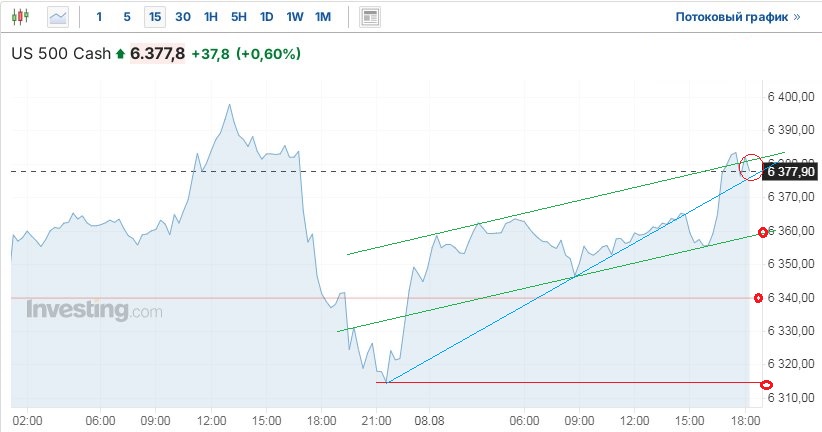Click the red marker at 6 340 level
The width and height of the screenshot is (822, 432).
click(758, 298)
